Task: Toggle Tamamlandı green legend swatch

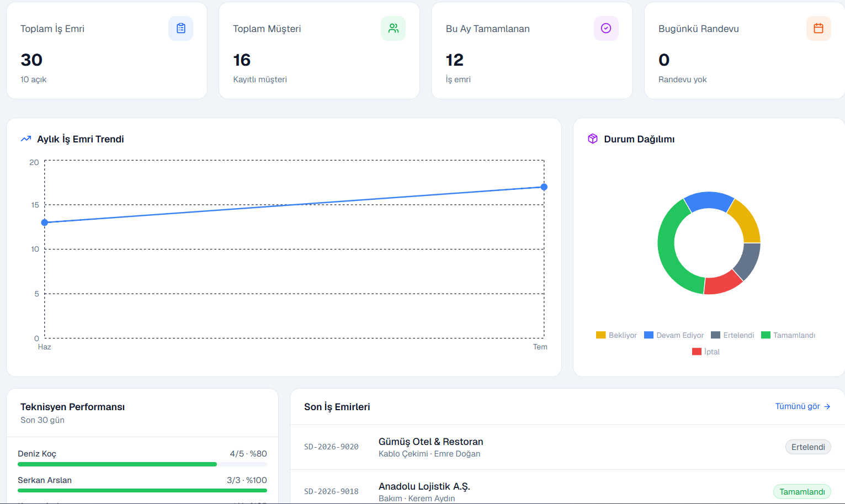Action: (766, 335)
